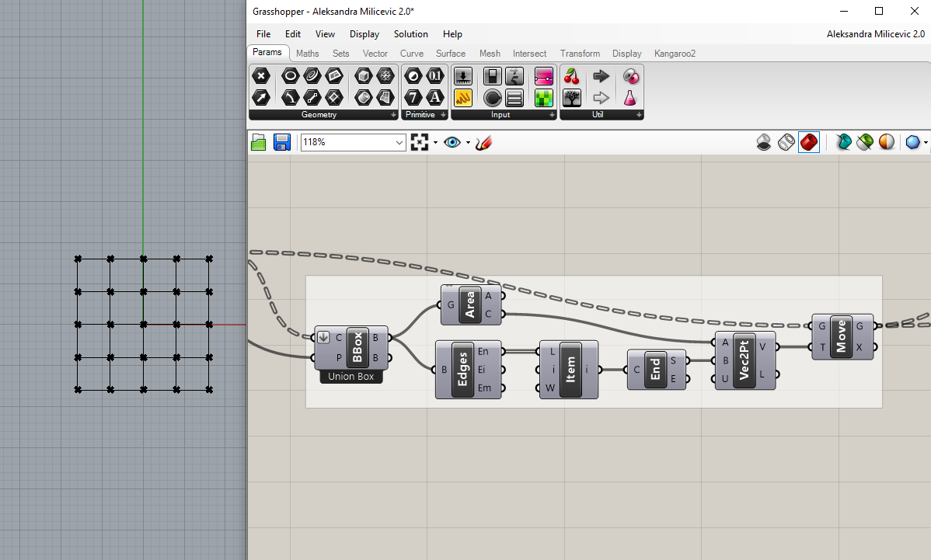
Task: Add a Value List input
Action: pos(514,97)
